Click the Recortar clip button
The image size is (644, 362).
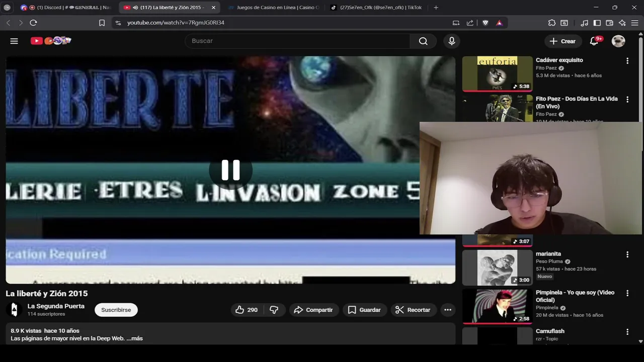click(x=413, y=310)
